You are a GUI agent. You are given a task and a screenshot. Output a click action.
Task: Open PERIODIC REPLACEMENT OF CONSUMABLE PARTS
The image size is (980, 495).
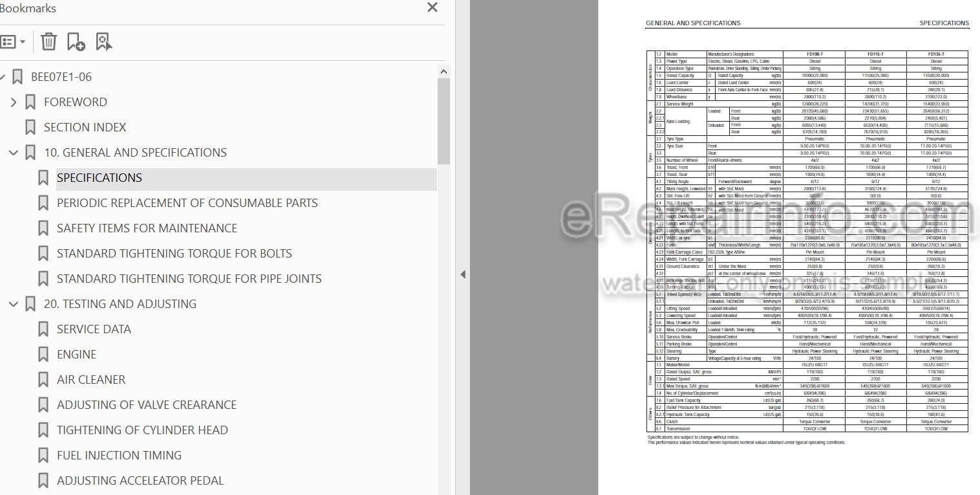click(187, 203)
